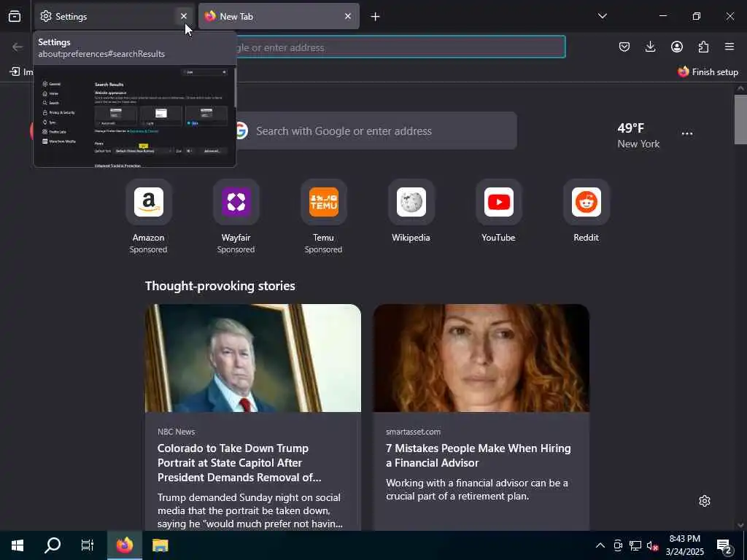This screenshot has width=747, height=560.
Task: Open the taskbar clock and date
Action: pos(684,545)
